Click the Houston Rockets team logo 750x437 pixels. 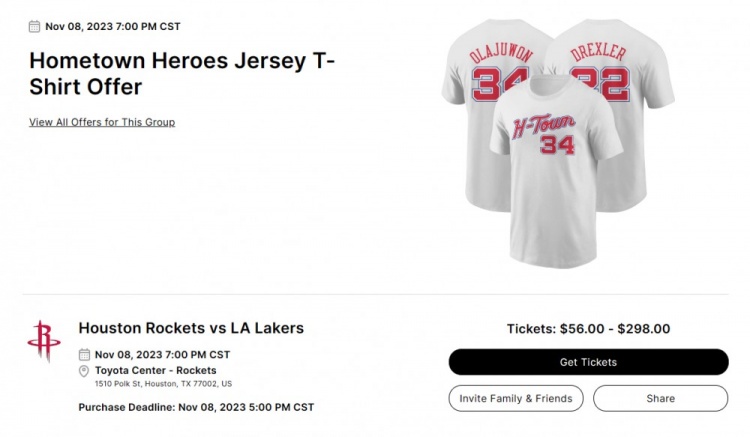pos(44,341)
